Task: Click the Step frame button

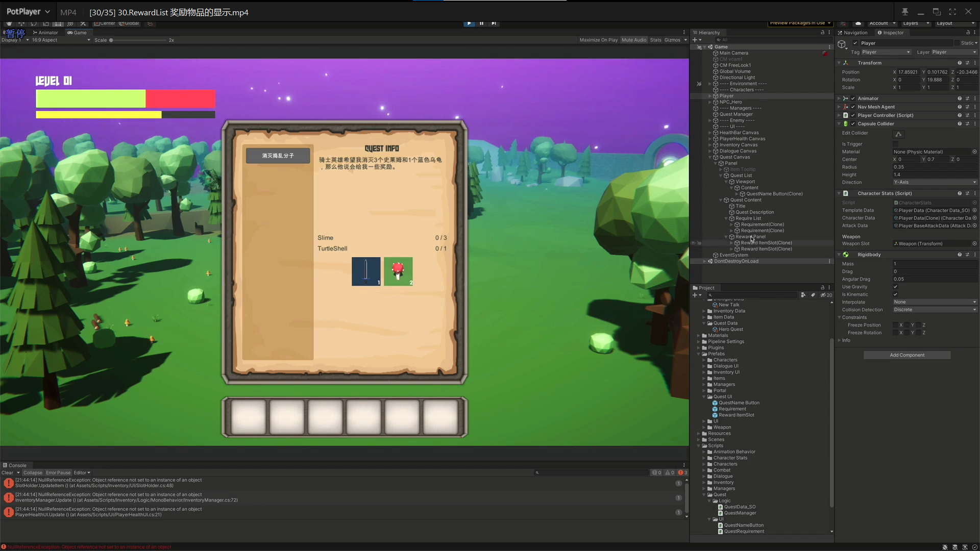Action: point(494,23)
